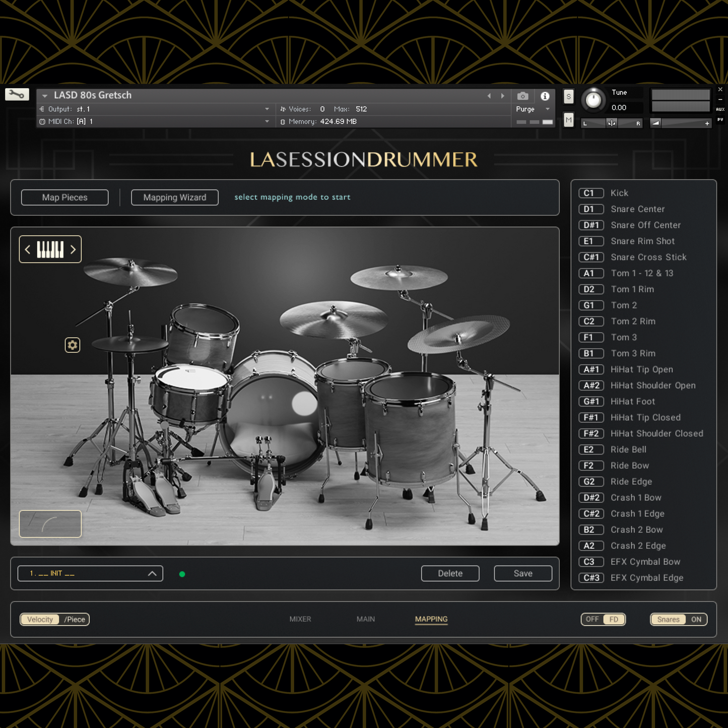Image resolution: width=728 pixels, height=728 pixels.
Task: Click the piano keyboard icon
Action: pyautogui.click(x=50, y=249)
